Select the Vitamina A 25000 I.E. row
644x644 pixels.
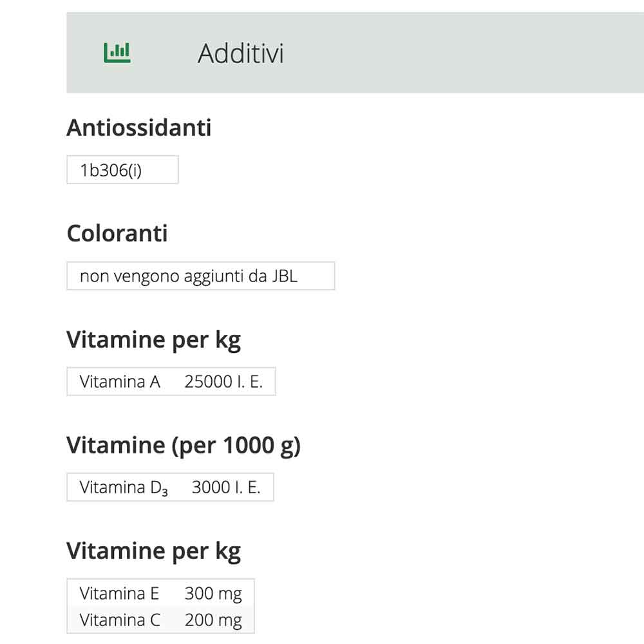[171, 381]
